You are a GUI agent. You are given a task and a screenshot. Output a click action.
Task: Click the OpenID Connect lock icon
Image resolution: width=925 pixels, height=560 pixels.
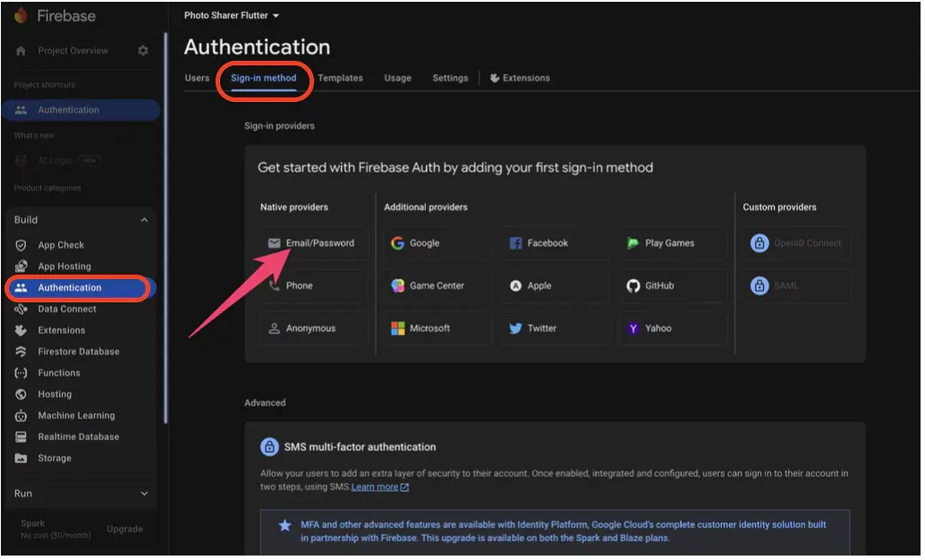(760, 243)
